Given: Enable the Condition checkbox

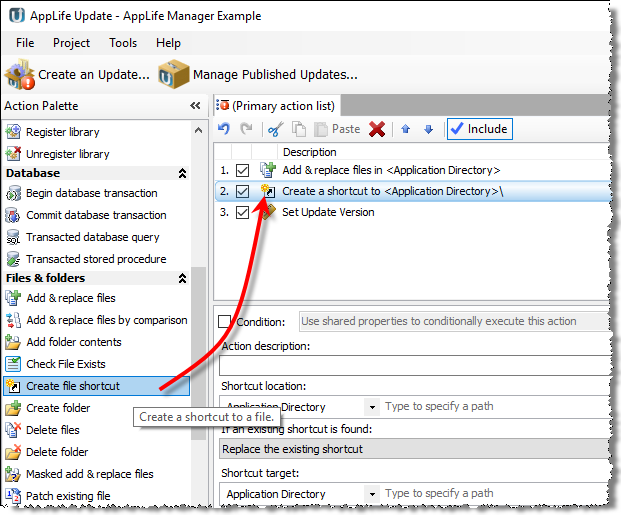Looking at the screenshot, I should pos(225,321).
